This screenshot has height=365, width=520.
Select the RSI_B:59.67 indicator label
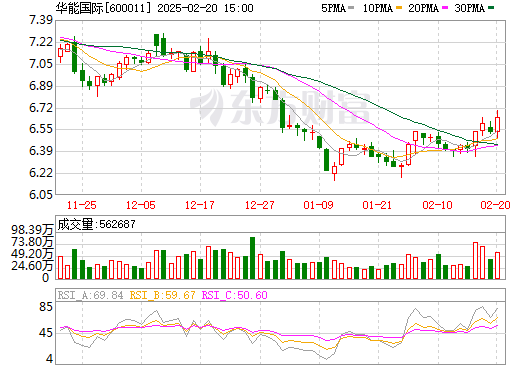[x=162, y=295]
